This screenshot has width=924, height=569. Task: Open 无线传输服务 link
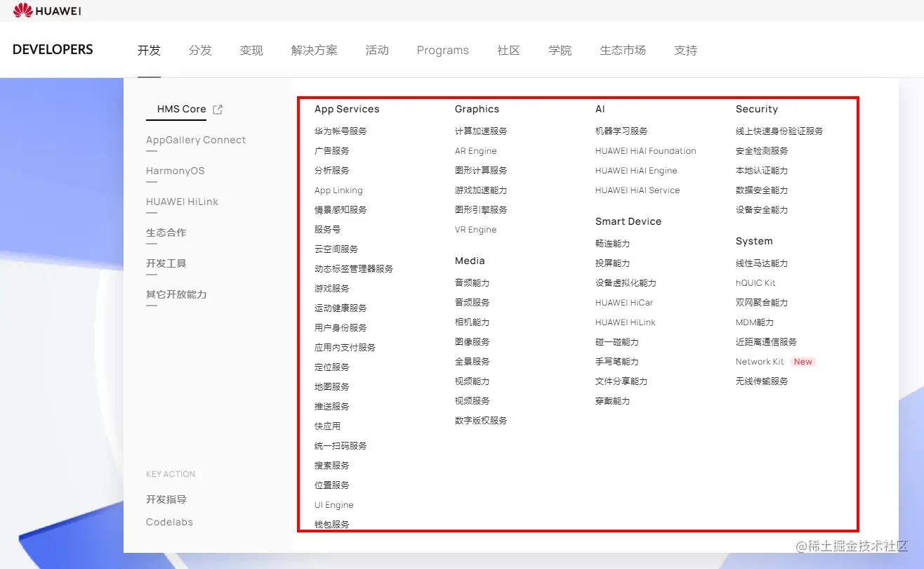762,381
